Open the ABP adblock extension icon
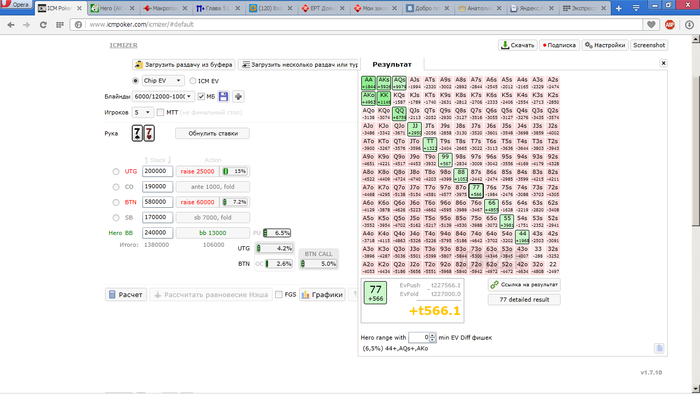Viewport: 700px width, 394px height. pyautogui.click(x=670, y=25)
